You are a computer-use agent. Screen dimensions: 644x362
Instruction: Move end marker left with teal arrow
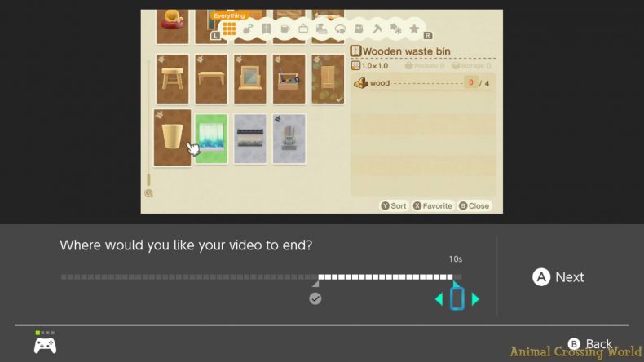point(439,299)
